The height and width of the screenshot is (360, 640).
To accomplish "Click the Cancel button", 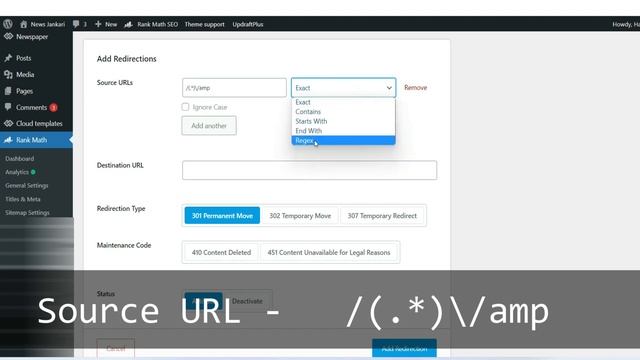I will (116, 349).
